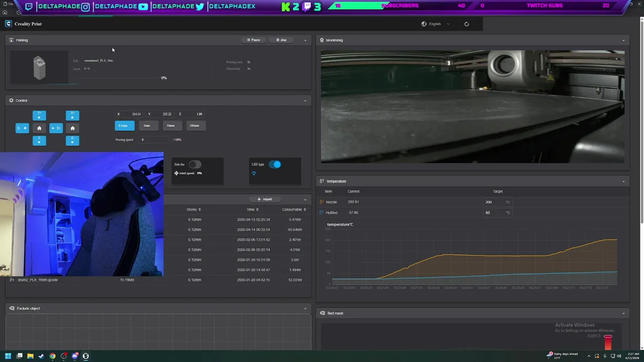
Task: Collapse the Monitoring panel
Action: point(623,40)
